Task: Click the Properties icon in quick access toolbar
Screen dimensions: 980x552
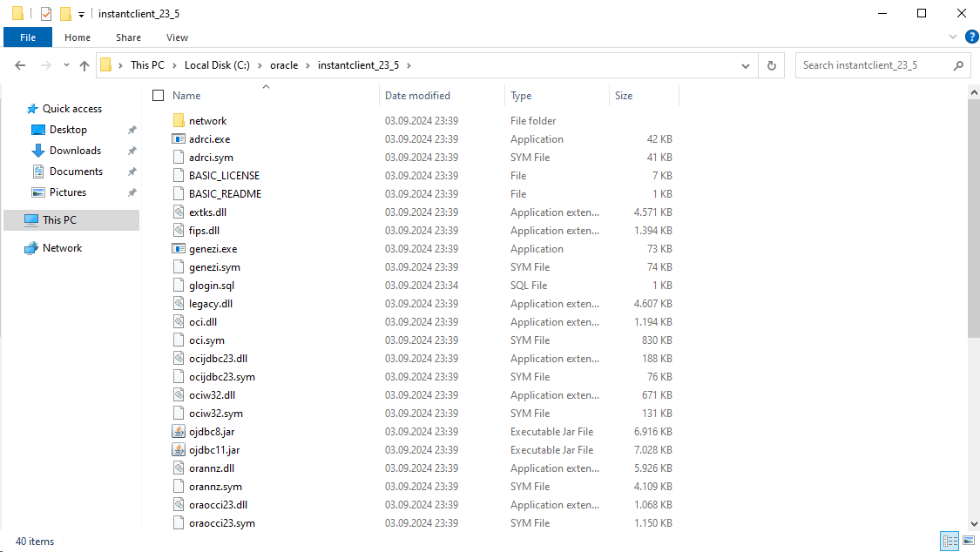Action: coord(46,14)
